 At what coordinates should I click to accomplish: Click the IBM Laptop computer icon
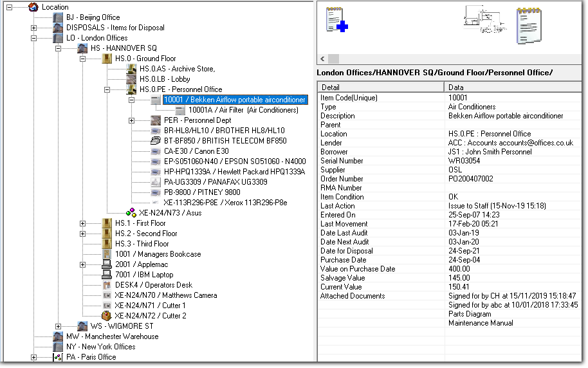(107, 275)
